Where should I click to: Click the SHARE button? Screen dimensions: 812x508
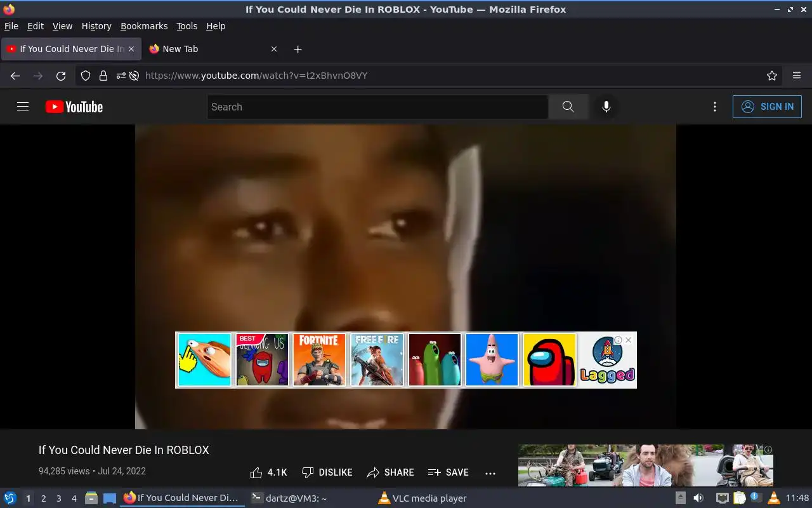pos(390,472)
